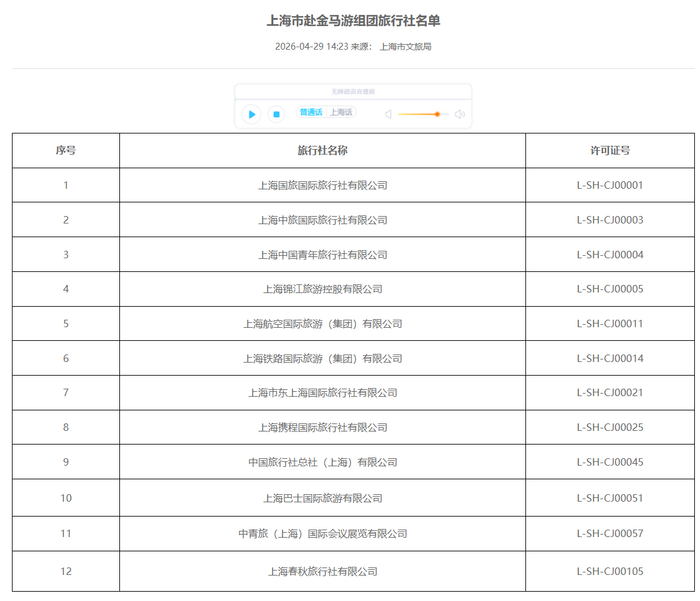Click the 许可证号 column header

pos(610,150)
